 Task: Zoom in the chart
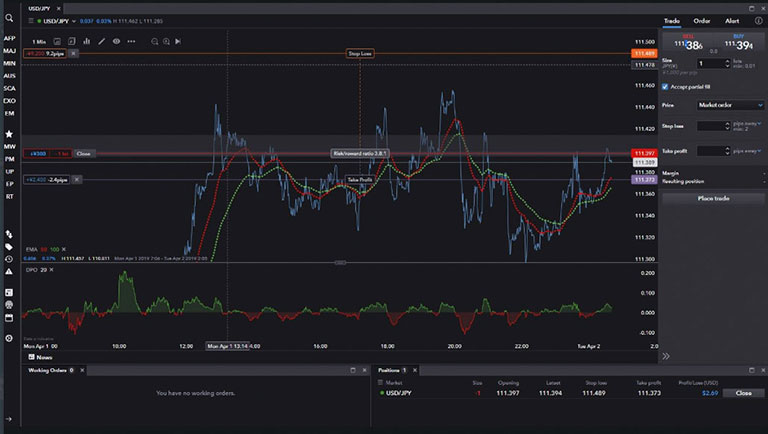[x=167, y=42]
